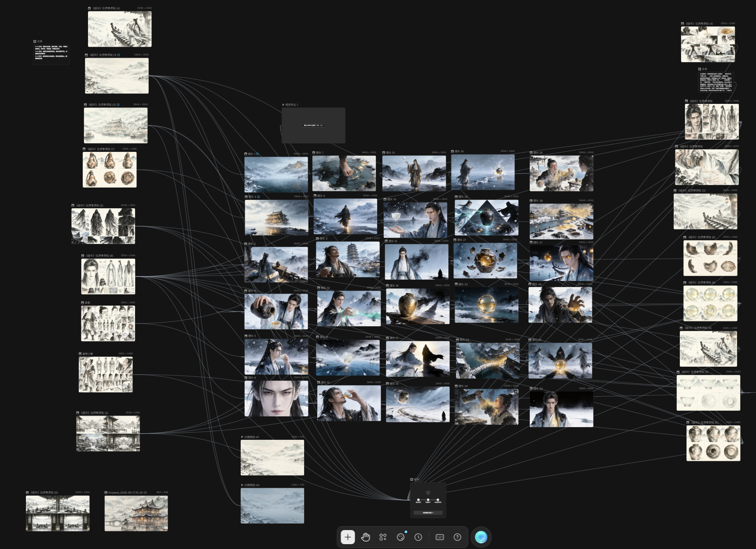
Task: Select the dark video node 视频节点 1 panel
Action: [x=313, y=125]
